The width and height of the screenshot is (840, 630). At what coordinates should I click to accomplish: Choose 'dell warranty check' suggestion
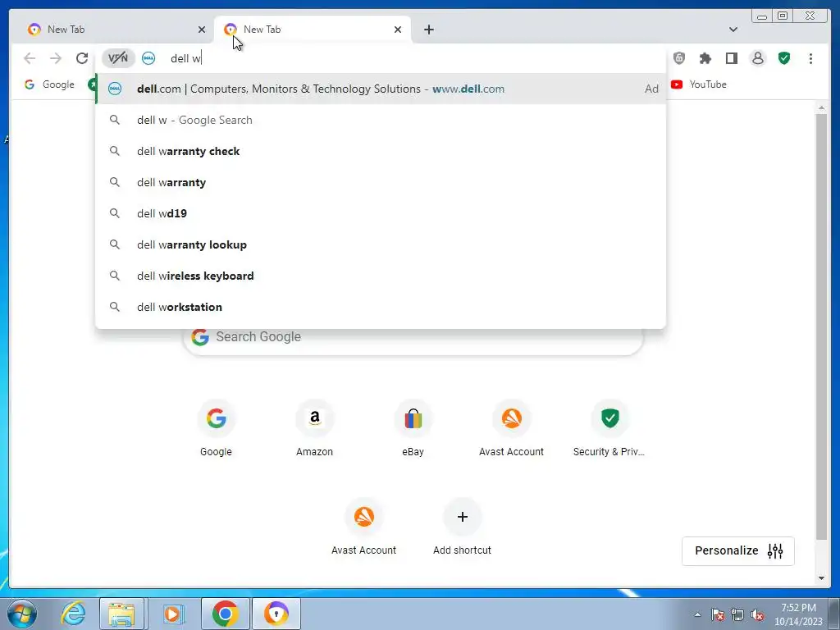381,151
